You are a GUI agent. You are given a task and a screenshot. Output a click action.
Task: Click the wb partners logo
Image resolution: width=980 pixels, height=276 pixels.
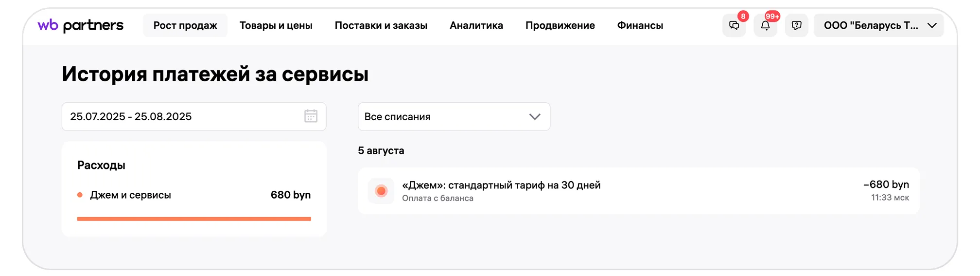81,25
